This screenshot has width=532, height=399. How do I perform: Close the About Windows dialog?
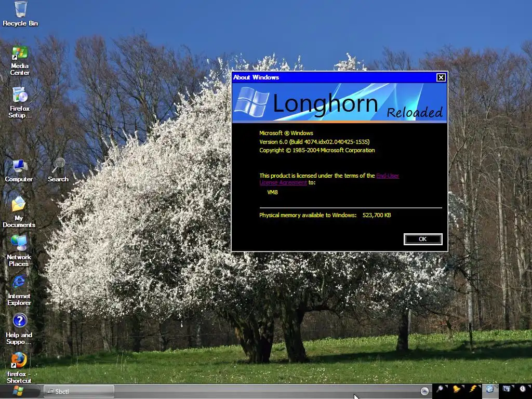(x=441, y=78)
